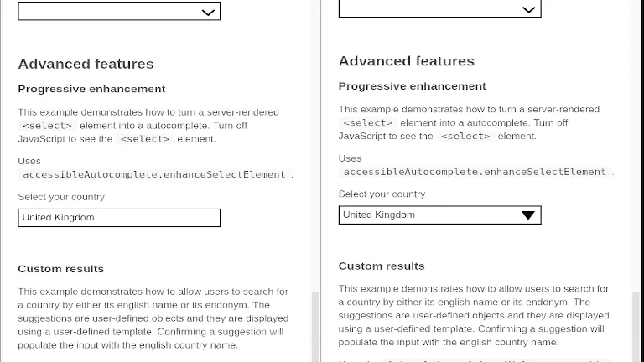The width and height of the screenshot is (644, 362).
Task: Click the right 'Custom results' subheading
Action: [382, 266]
